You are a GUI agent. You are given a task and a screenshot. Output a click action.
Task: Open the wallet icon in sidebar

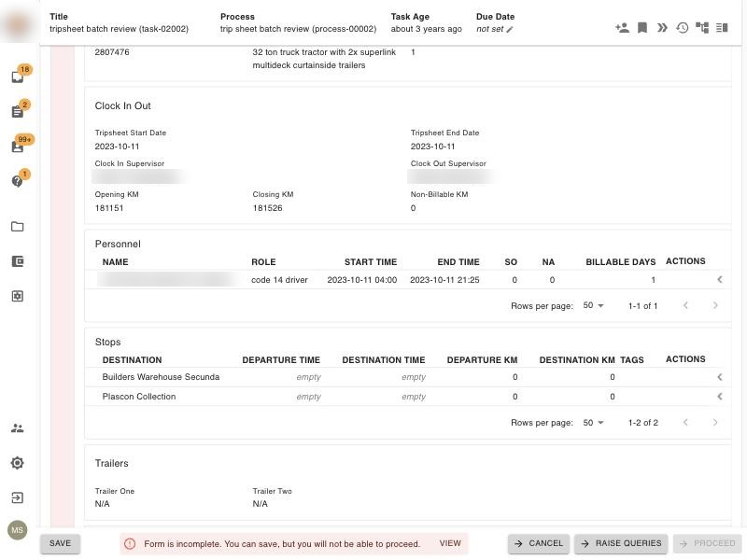click(18, 261)
